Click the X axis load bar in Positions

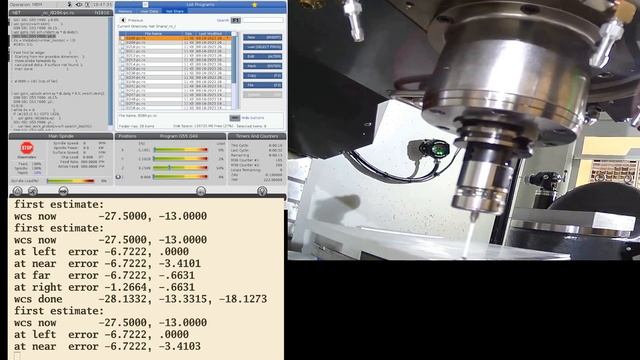(180, 150)
